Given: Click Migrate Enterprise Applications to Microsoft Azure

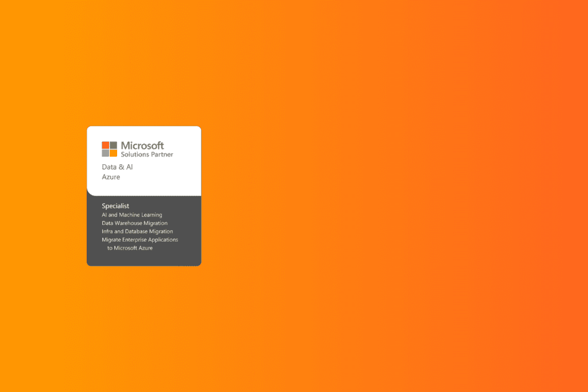Looking at the screenshot, I should point(140,239).
